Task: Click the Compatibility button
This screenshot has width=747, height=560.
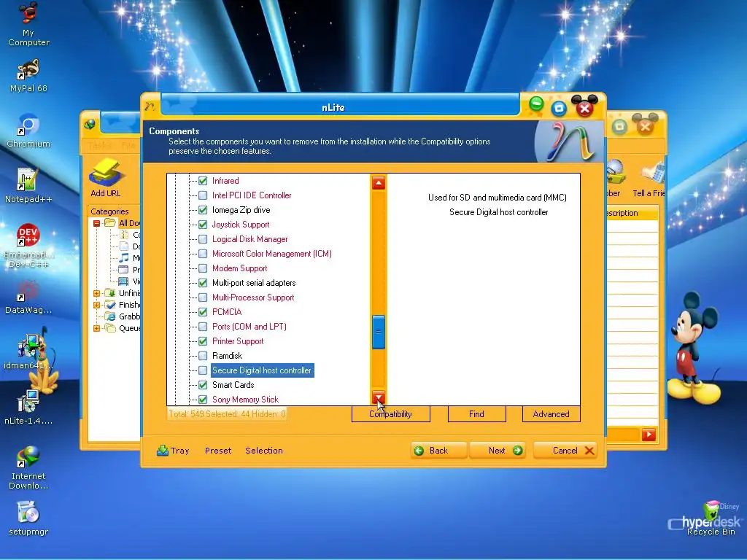Action: pos(391,414)
